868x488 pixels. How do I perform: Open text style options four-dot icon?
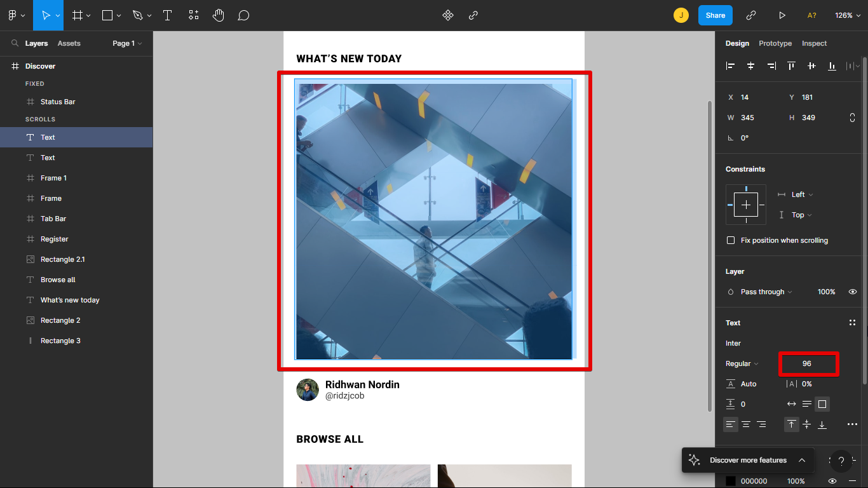tap(853, 323)
